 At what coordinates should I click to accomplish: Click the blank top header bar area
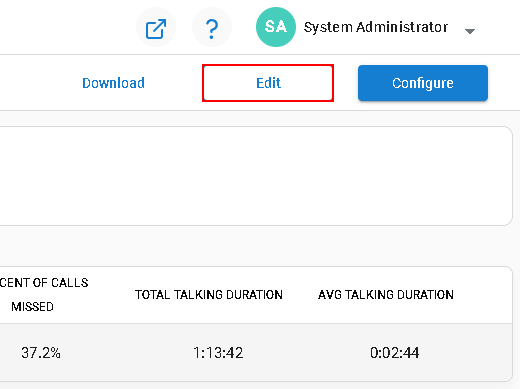click(x=67, y=27)
